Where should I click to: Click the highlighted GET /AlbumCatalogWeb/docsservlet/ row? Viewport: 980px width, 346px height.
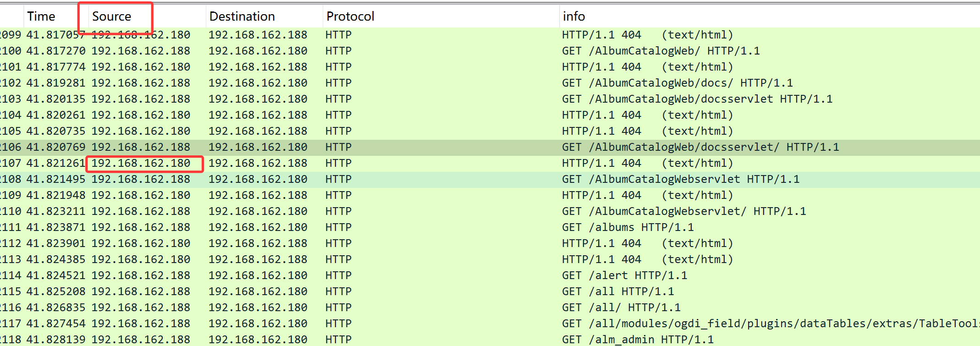pos(700,147)
